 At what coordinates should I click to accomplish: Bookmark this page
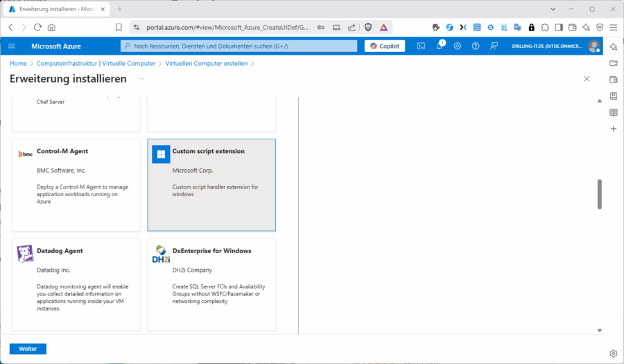coord(119,27)
